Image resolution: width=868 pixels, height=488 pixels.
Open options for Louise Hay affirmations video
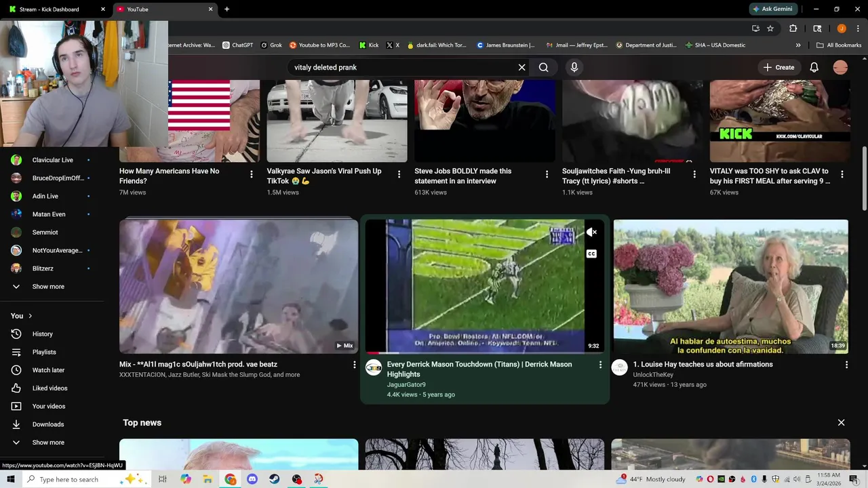point(846,365)
